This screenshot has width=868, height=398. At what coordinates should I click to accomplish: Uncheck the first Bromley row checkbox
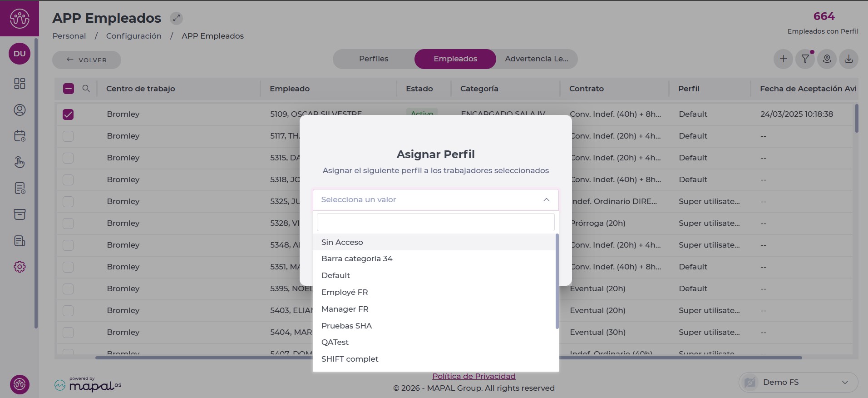(68, 114)
